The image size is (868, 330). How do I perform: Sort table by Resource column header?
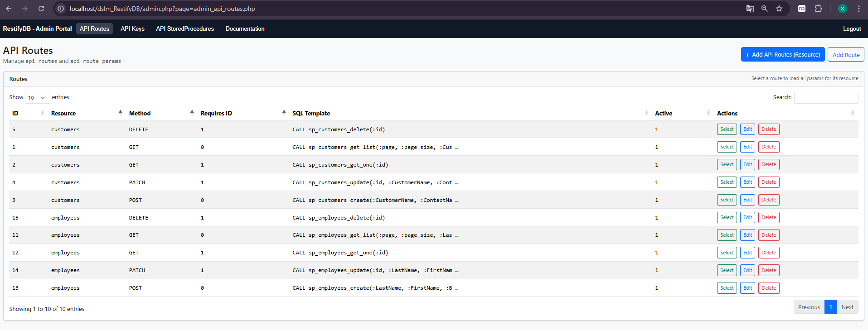63,113
